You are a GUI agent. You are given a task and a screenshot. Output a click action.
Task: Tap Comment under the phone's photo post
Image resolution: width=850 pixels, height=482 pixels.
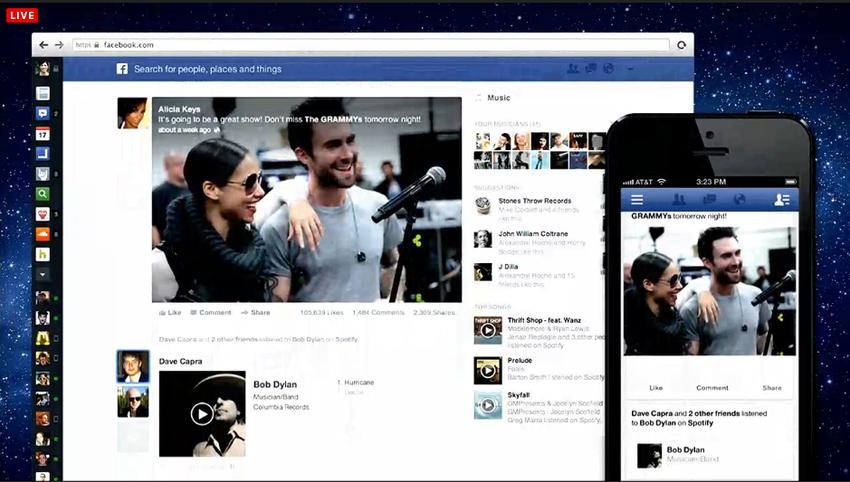pyautogui.click(x=712, y=388)
